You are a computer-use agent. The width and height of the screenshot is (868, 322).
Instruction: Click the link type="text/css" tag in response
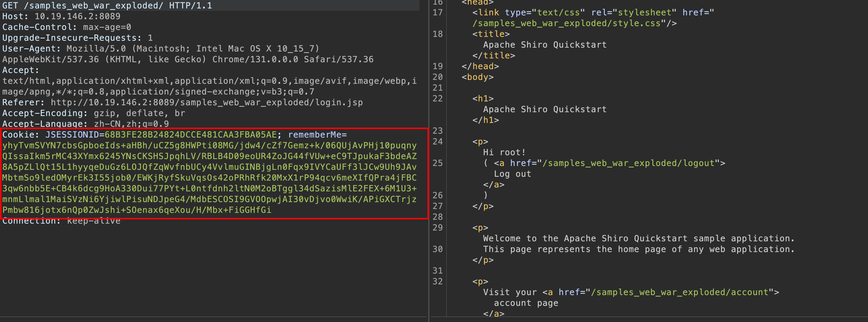[x=593, y=12]
